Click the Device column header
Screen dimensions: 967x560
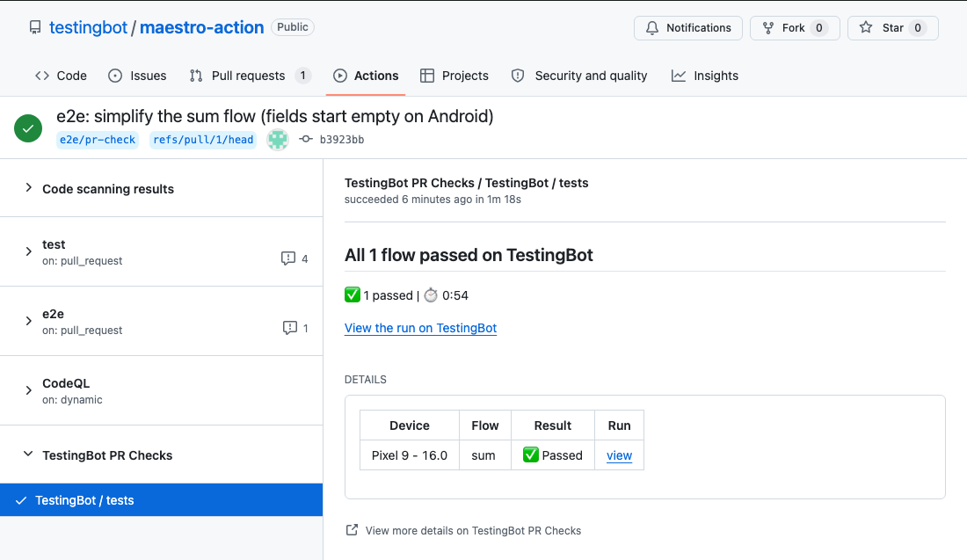(x=410, y=425)
